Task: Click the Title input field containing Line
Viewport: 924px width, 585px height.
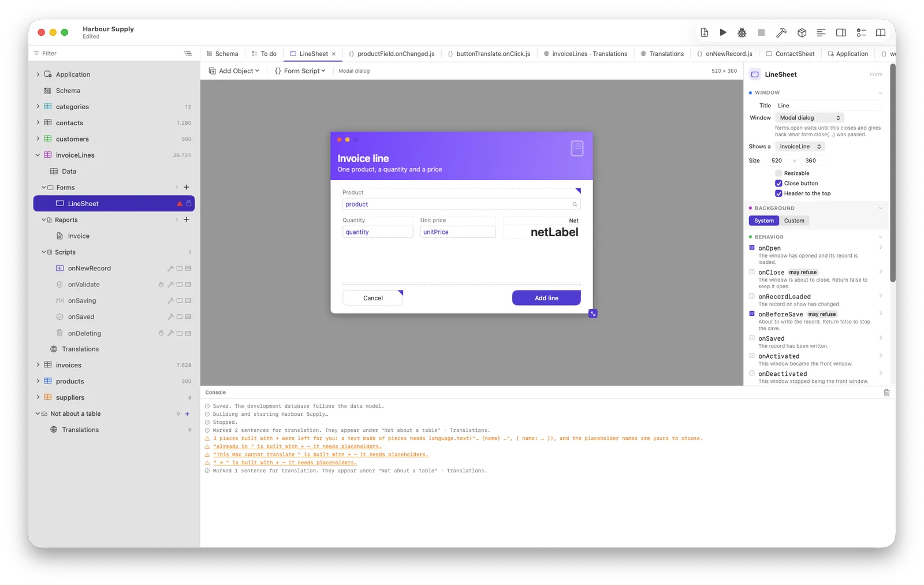Action: [829, 106]
